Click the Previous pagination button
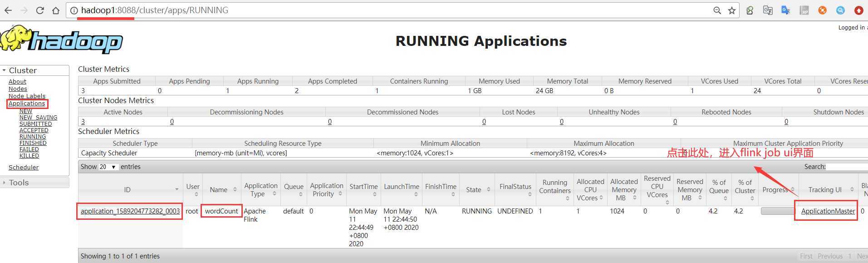Viewport: 868px width, 263px height. point(830,256)
